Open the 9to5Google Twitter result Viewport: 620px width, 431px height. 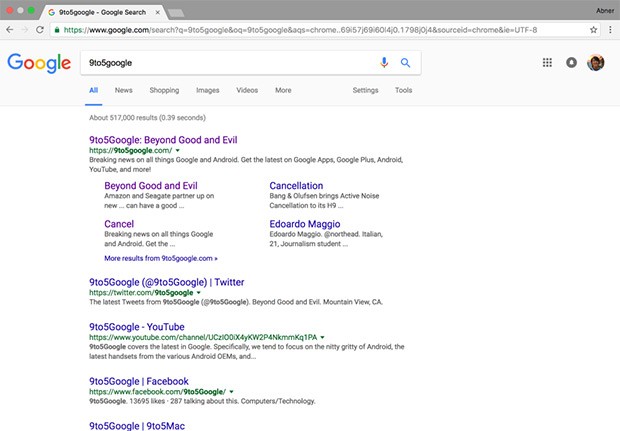pyautogui.click(x=166, y=282)
